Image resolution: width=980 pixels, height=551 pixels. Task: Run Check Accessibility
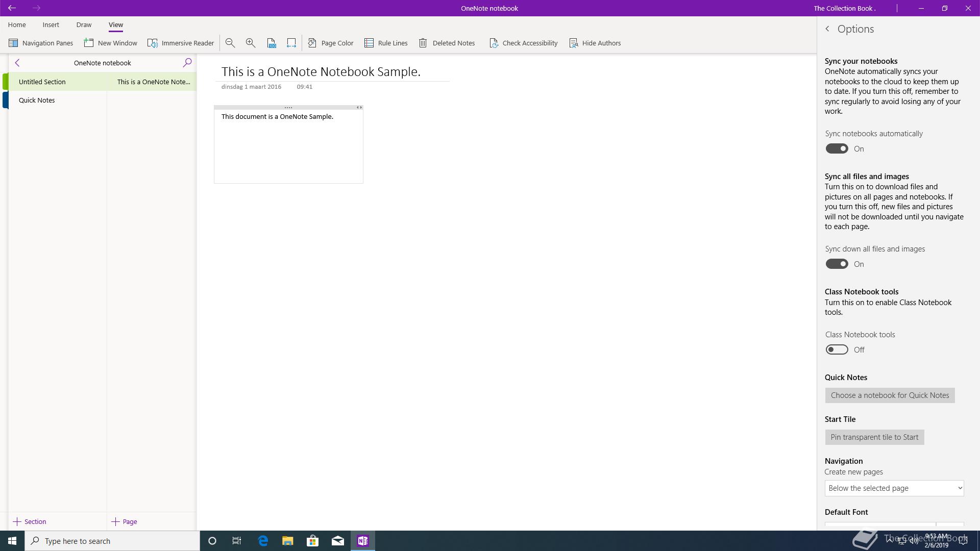(523, 43)
